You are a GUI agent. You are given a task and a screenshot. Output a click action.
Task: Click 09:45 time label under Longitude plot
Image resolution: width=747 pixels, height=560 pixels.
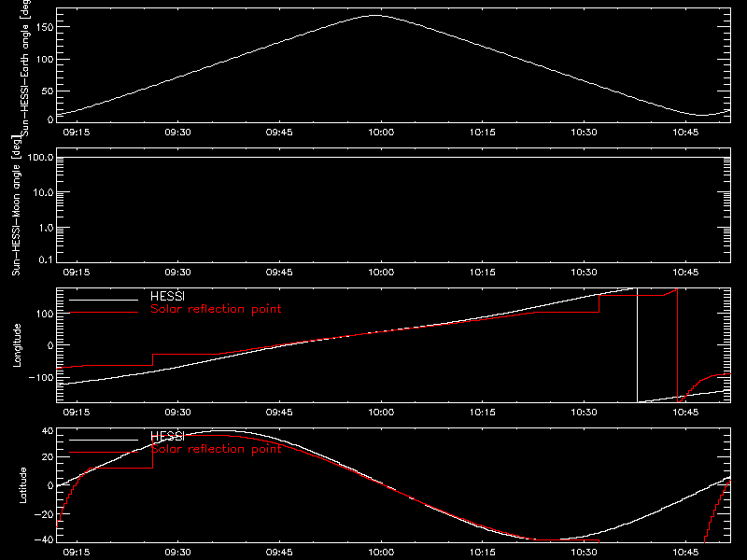click(279, 412)
